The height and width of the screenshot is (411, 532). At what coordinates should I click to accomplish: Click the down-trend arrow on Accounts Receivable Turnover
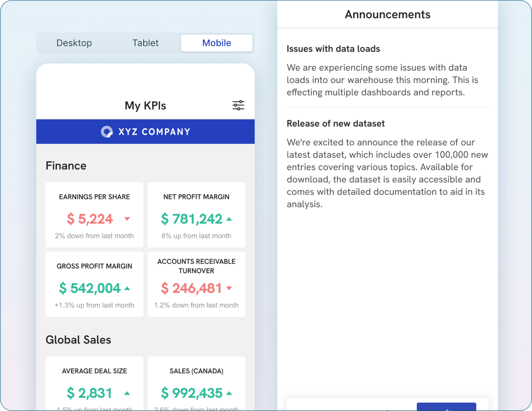[229, 288]
